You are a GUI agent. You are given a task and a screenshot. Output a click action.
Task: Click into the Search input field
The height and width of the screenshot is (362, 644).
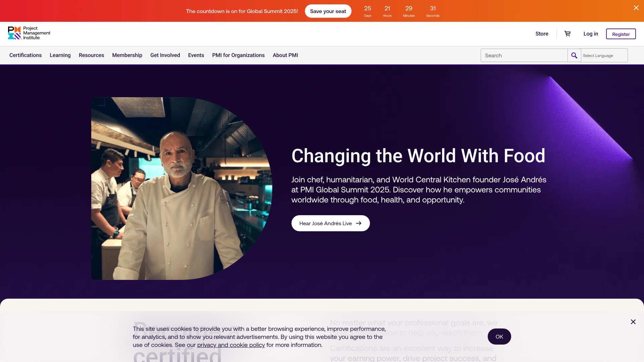(524, 56)
